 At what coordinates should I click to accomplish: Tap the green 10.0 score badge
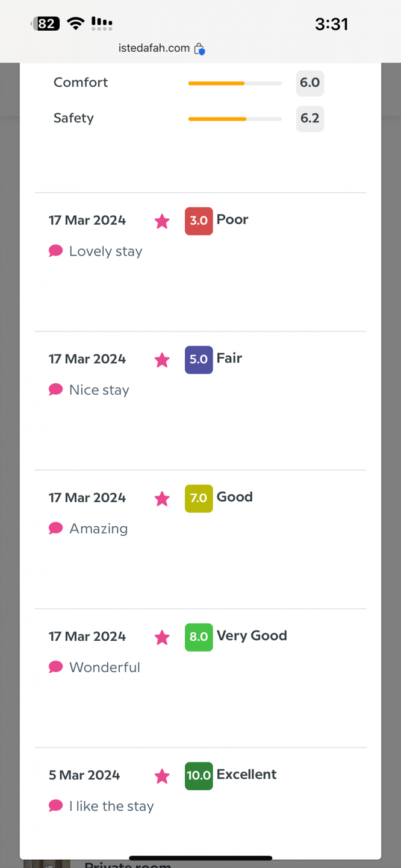(199, 775)
